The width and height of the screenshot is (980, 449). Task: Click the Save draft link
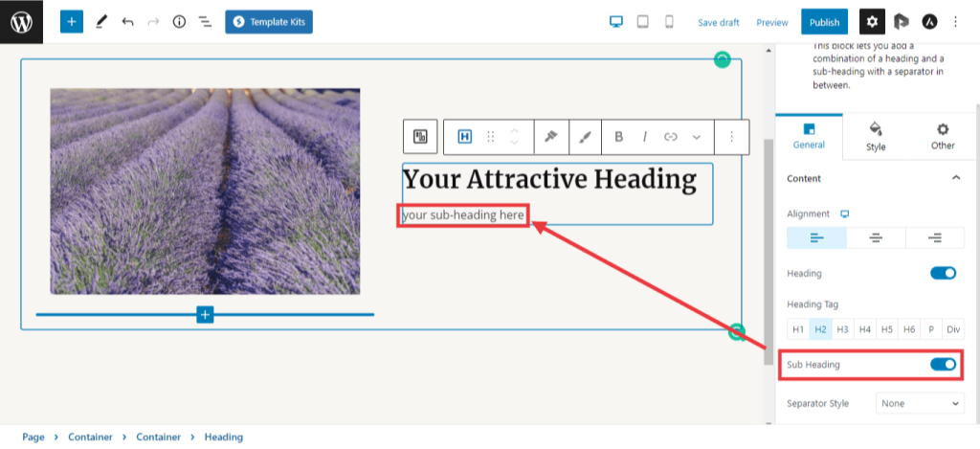(x=720, y=22)
